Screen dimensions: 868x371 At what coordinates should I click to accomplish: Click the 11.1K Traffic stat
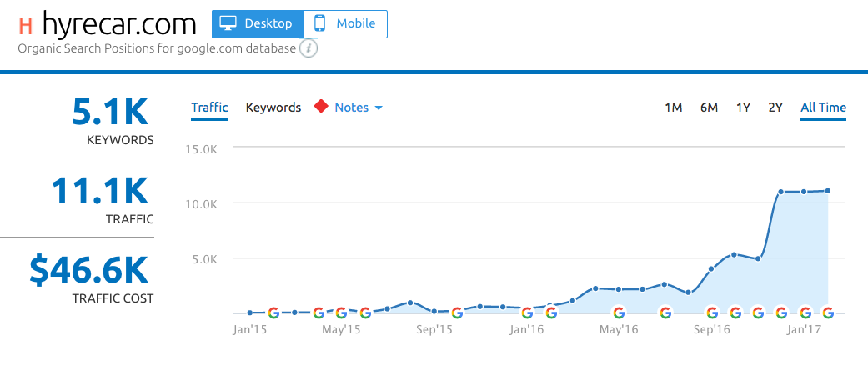point(100,191)
